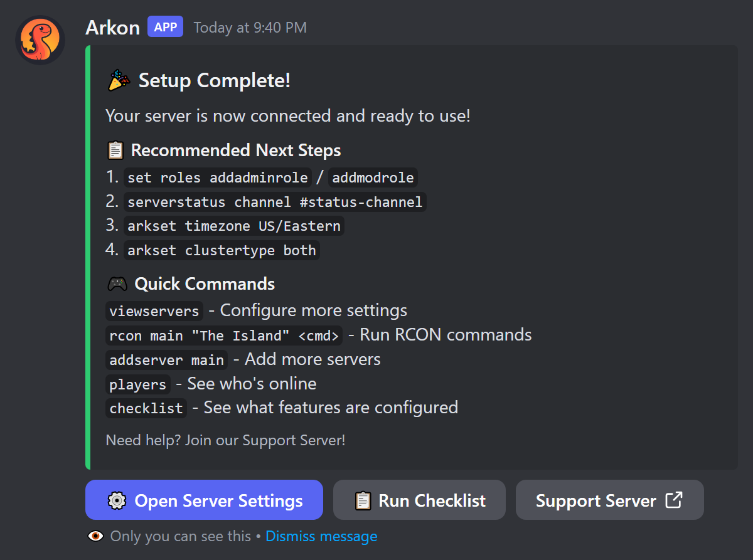Viewport: 753px width, 560px height.
Task: Click the 'arkset clustertype both' code snippet
Action: pos(222,250)
